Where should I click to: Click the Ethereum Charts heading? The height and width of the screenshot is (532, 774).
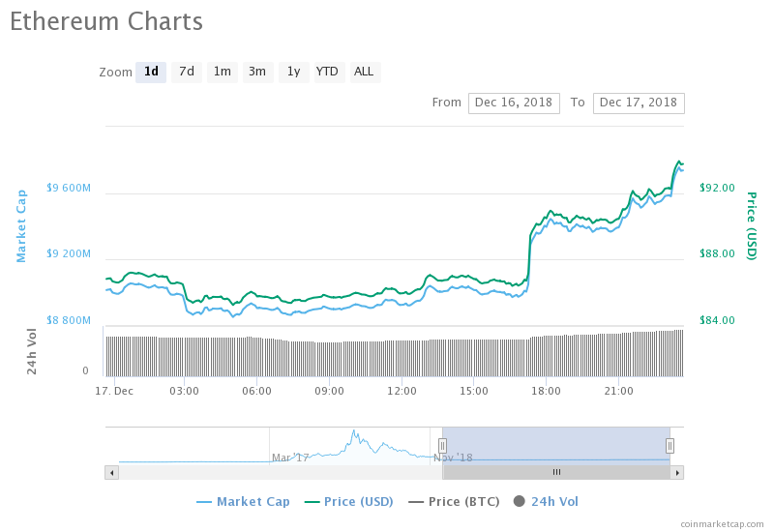(x=106, y=22)
